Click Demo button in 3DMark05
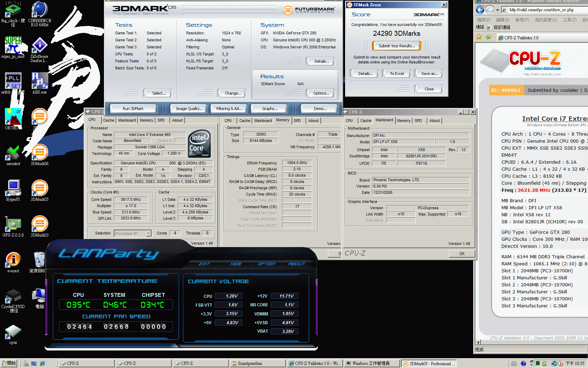The height and width of the screenshot is (368, 588). [x=320, y=109]
